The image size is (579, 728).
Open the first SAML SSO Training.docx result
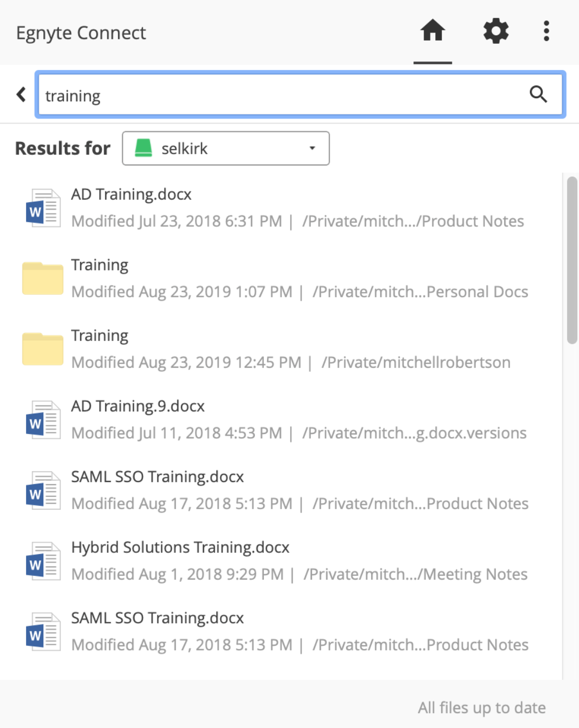click(x=158, y=477)
